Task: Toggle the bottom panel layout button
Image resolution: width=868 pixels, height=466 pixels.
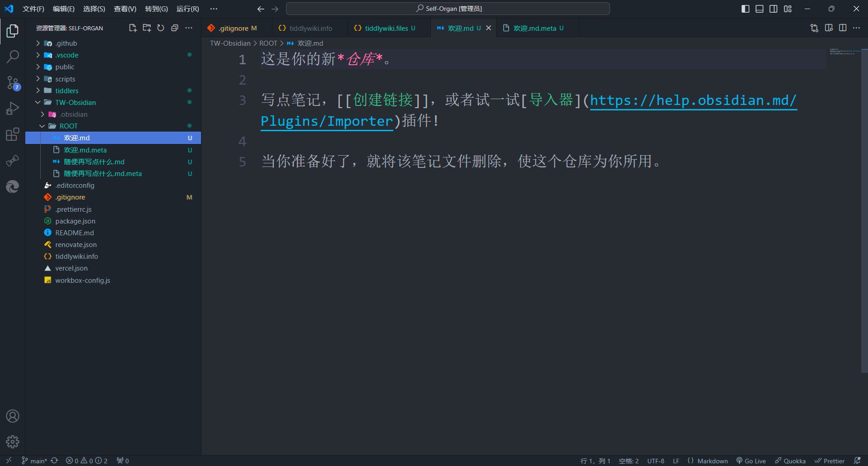Action: 759,9
